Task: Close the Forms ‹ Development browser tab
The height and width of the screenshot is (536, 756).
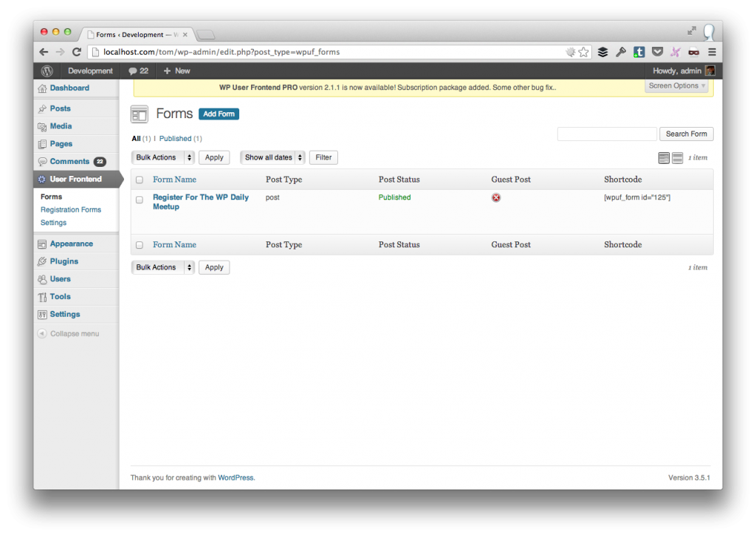Action: [185, 35]
